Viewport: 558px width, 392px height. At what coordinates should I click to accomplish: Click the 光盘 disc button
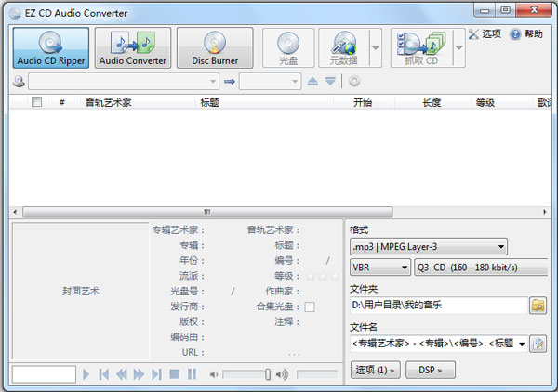288,48
